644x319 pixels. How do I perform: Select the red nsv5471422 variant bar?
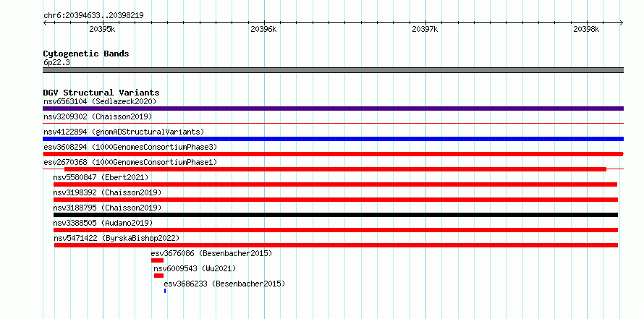point(336,245)
